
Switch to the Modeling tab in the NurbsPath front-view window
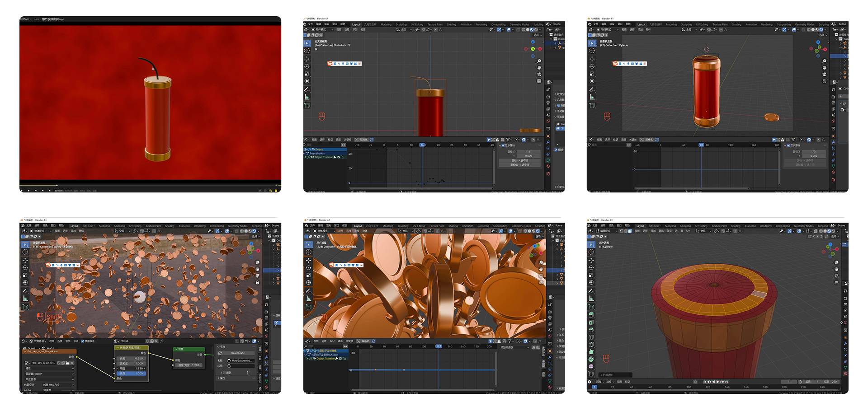(x=386, y=24)
